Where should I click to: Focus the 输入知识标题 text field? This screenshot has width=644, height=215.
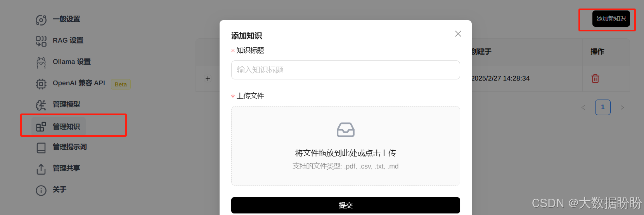coord(346,70)
